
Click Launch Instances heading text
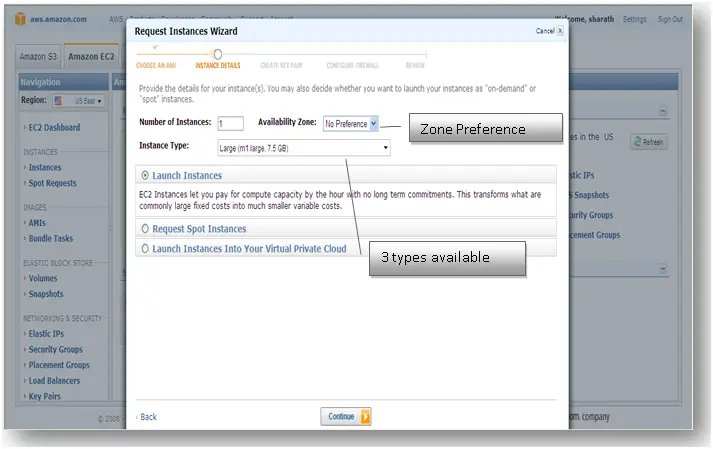[x=187, y=176]
